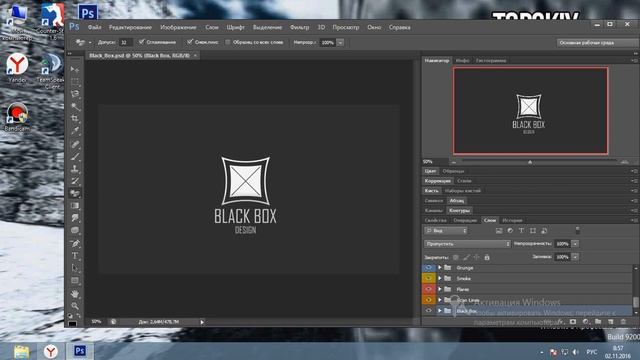640x360 pixels.
Task: Select the Clone Stamp tool
Action: 75,169
